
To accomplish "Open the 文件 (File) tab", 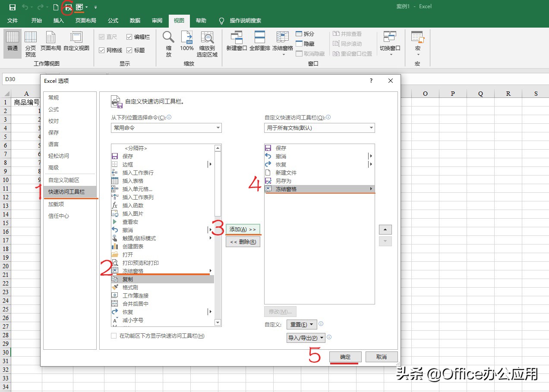I will click(x=13, y=21).
